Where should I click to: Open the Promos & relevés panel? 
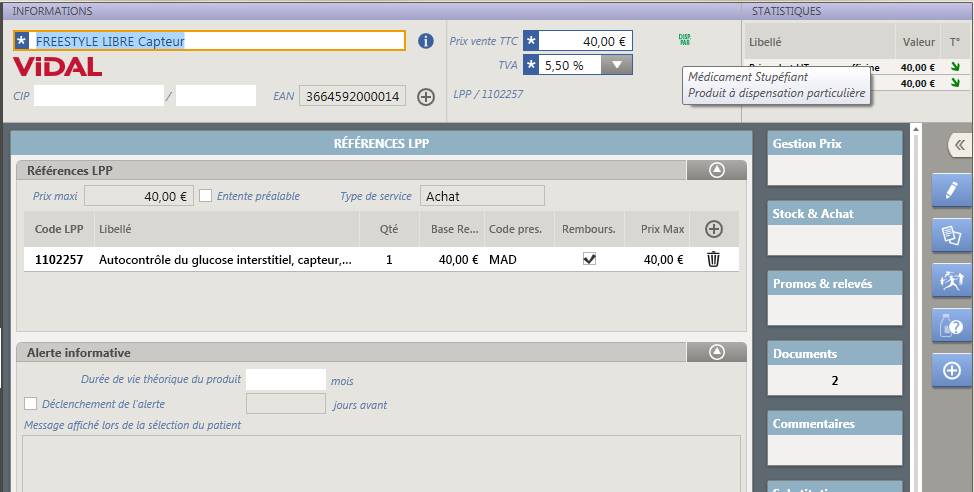(x=835, y=298)
